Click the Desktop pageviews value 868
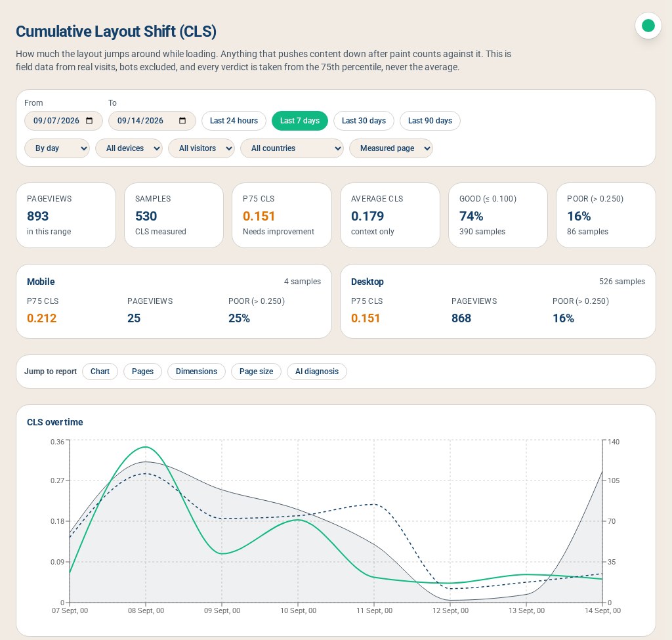This screenshot has height=640, width=672. click(x=461, y=318)
